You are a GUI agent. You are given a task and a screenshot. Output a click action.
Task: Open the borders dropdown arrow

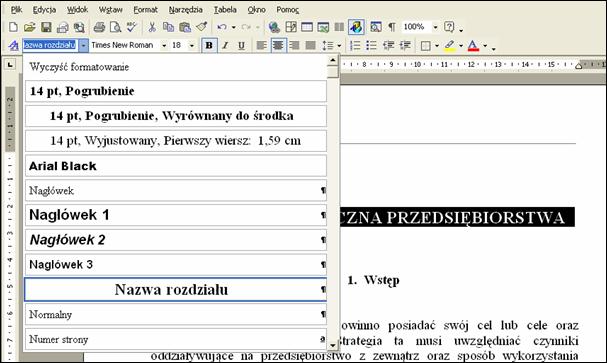pos(437,46)
